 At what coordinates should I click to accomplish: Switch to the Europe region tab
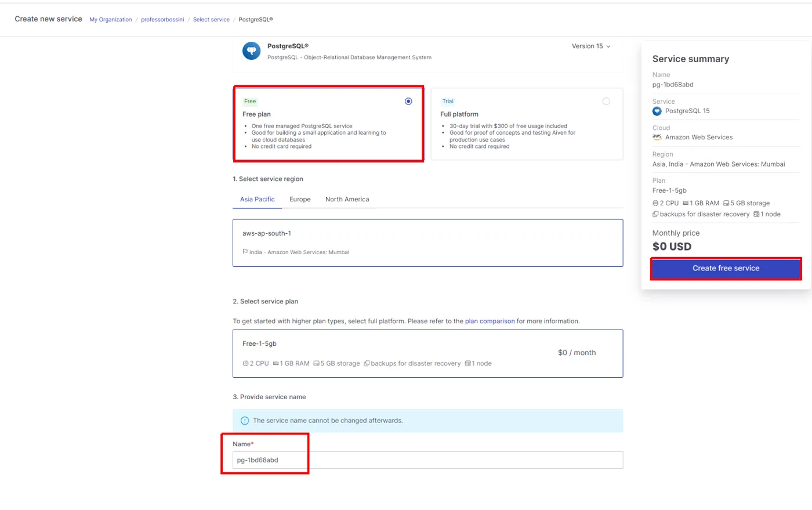pos(300,199)
